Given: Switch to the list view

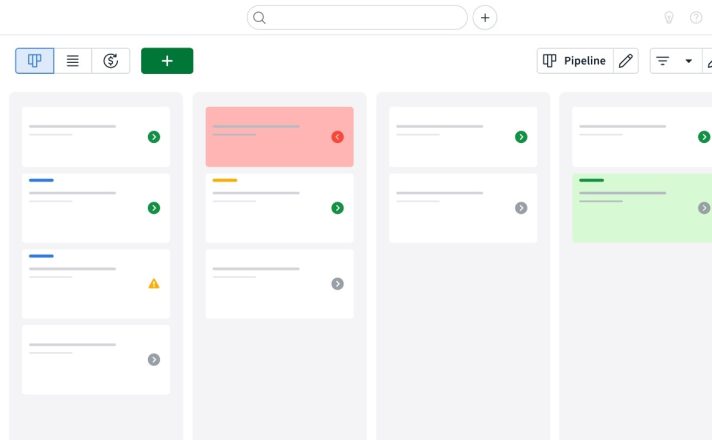Looking at the screenshot, I should click(x=73, y=61).
